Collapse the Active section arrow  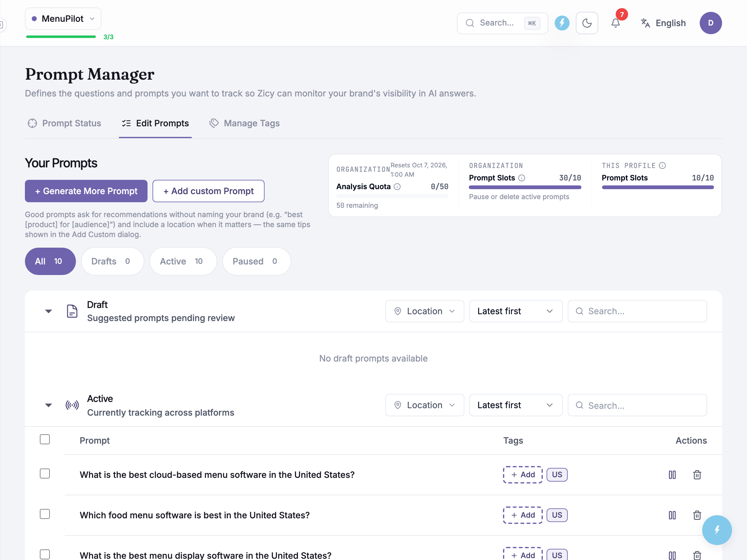(x=49, y=405)
